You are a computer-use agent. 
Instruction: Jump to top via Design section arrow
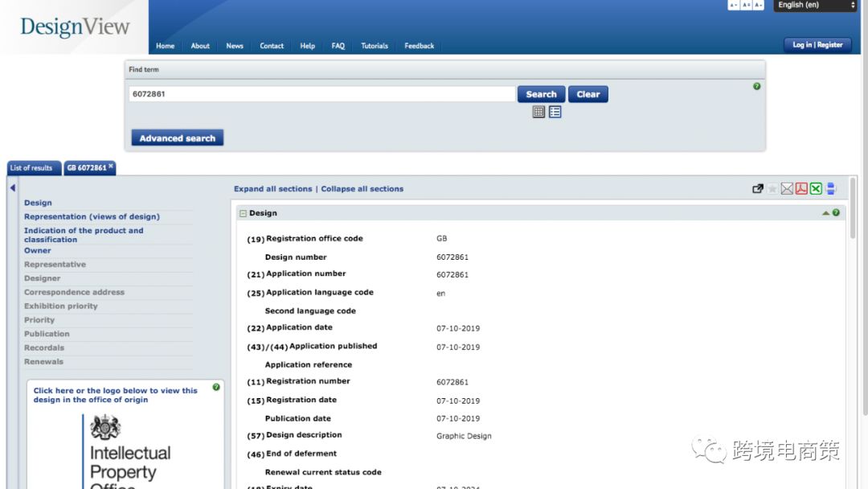click(825, 212)
